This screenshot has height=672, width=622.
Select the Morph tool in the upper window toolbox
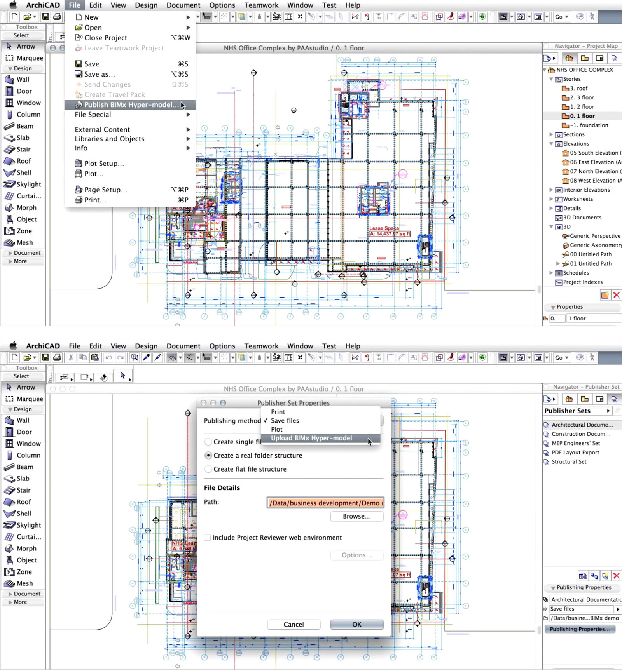[x=23, y=207]
